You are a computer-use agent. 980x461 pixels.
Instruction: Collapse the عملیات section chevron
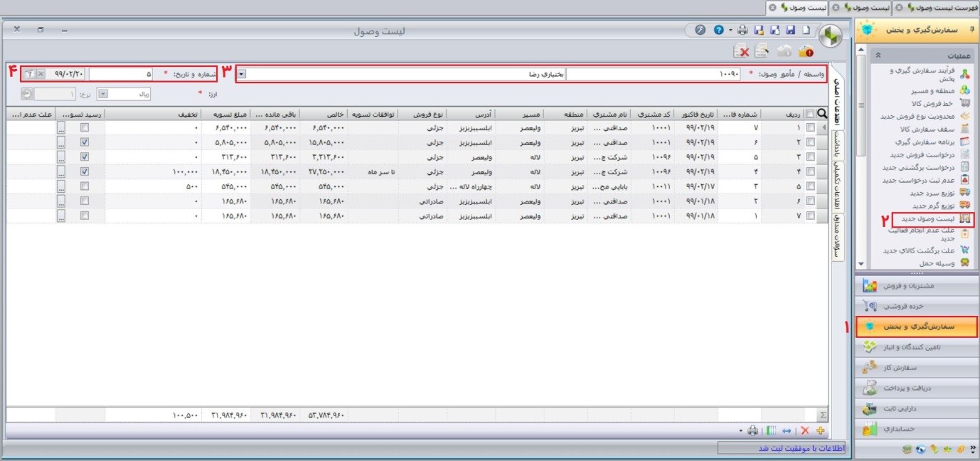[x=878, y=55]
